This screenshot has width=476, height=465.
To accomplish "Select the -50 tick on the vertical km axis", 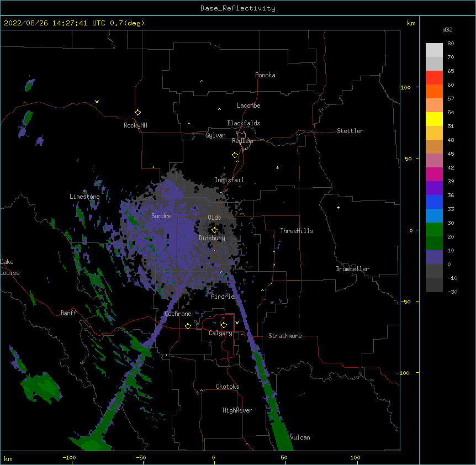I will click(405, 302).
